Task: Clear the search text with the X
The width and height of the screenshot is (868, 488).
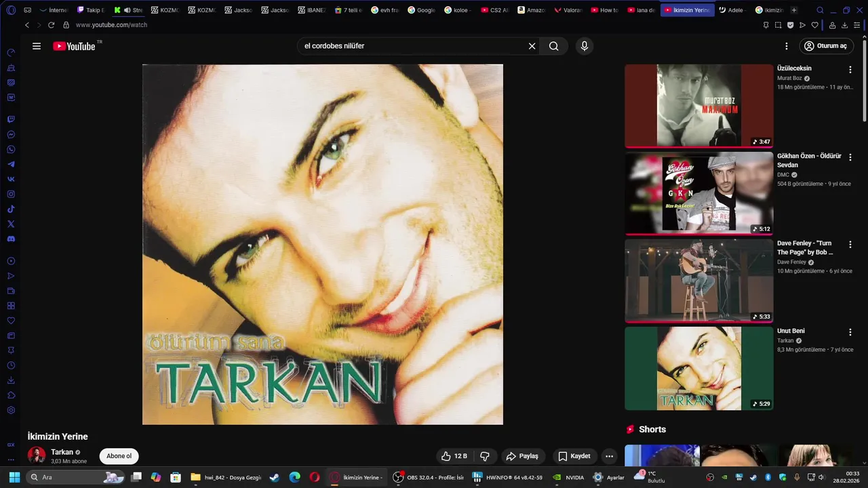Action: pos(532,46)
